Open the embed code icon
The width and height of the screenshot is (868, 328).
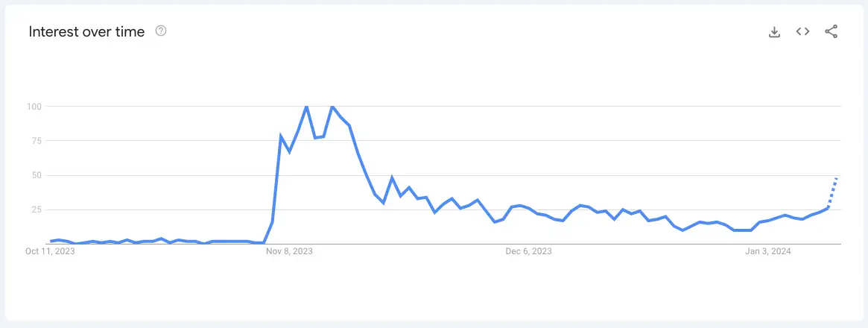[x=802, y=31]
